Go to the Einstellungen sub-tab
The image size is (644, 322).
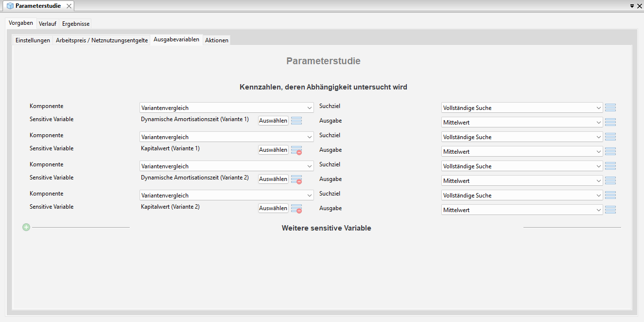(33, 40)
